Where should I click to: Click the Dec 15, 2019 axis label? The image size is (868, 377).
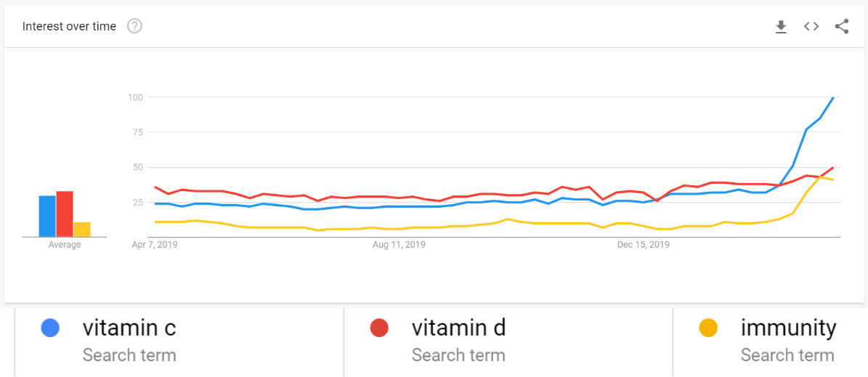pos(643,245)
